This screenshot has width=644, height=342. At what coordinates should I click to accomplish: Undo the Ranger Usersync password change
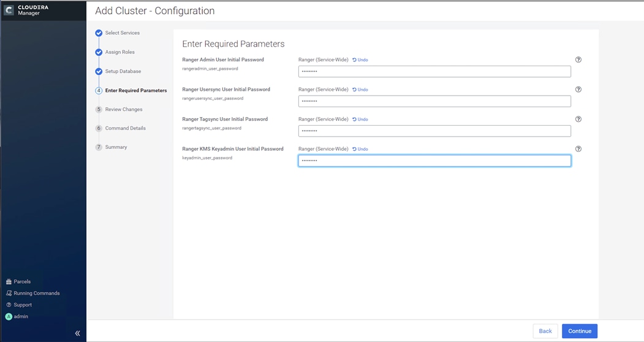(x=360, y=89)
